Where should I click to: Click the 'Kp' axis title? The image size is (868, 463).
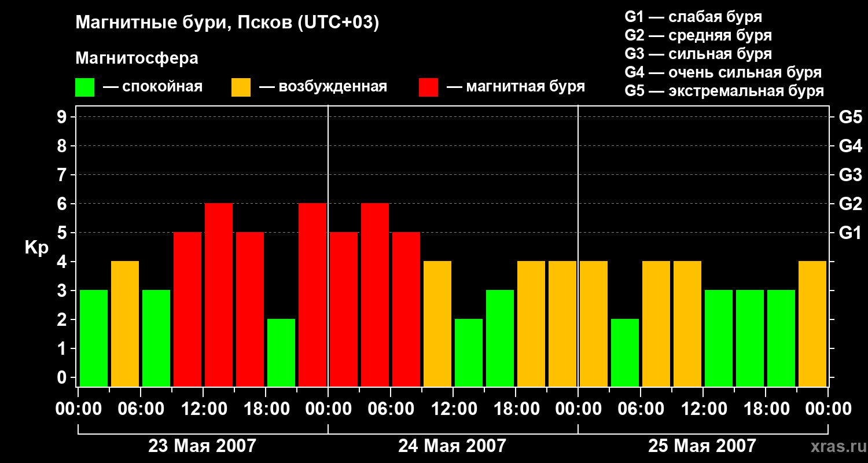(x=37, y=248)
